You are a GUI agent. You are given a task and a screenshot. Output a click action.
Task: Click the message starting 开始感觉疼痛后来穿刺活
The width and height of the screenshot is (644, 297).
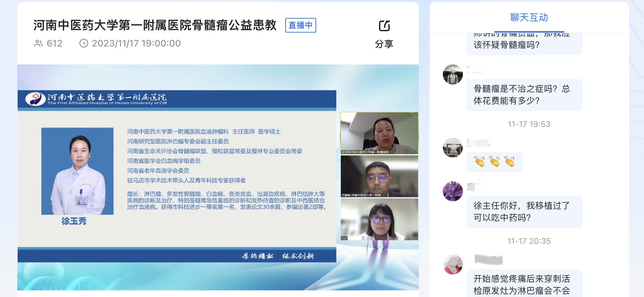[525, 283]
